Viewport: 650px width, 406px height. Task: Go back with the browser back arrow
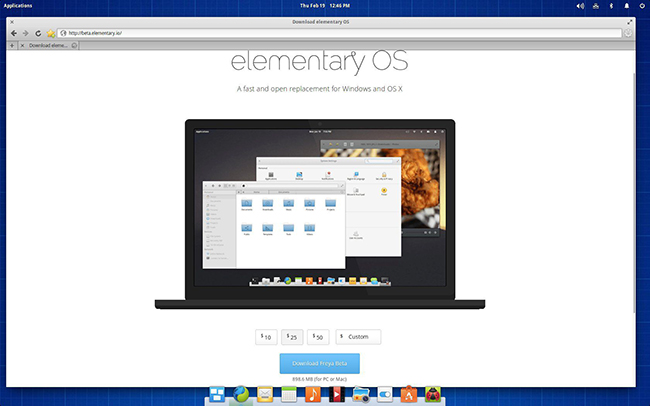pyautogui.click(x=14, y=33)
